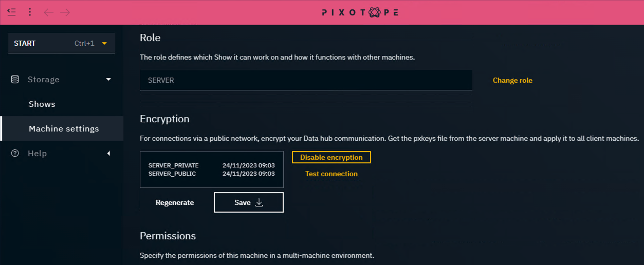The image size is (644, 265).
Task: Disable encryption for Data hub
Action: click(332, 158)
